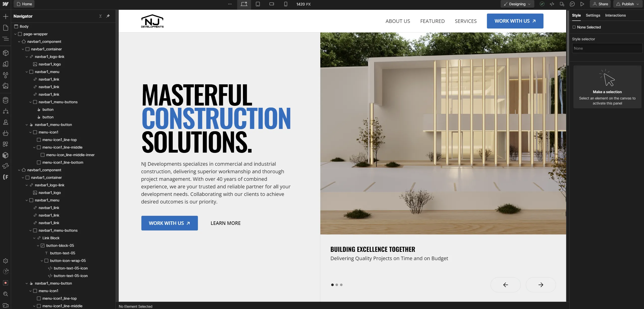This screenshot has width=644, height=309.
Task: Open the CMS database icon
Action: tap(6, 100)
